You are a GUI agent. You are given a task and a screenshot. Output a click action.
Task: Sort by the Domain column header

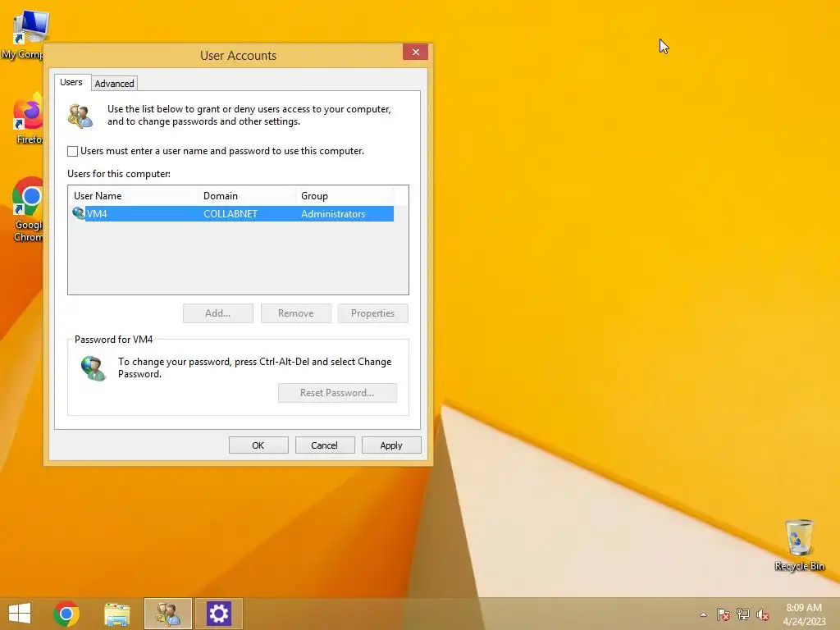[x=247, y=196]
